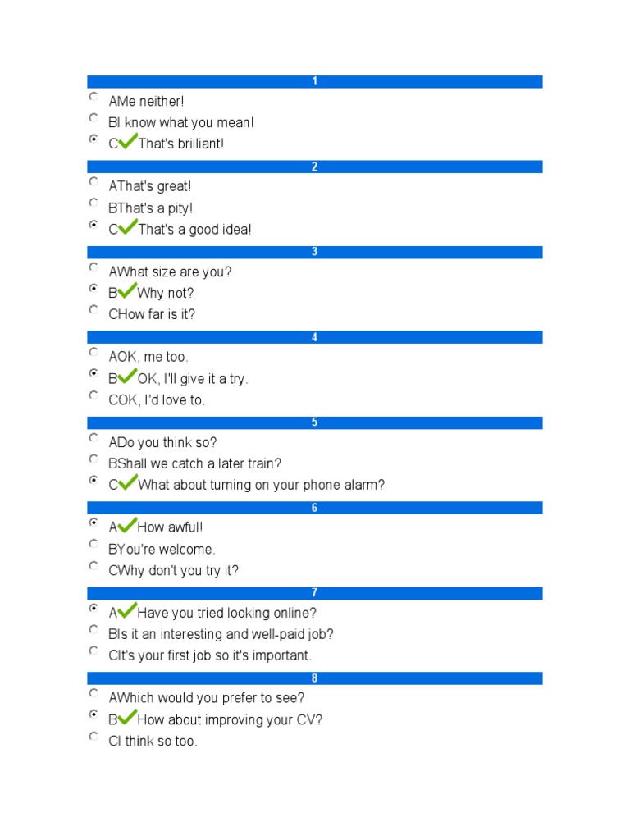Image resolution: width=630 pixels, height=840 pixels.
Task: Click the blue header bar for question 1
Action: (x=315, y=81)
